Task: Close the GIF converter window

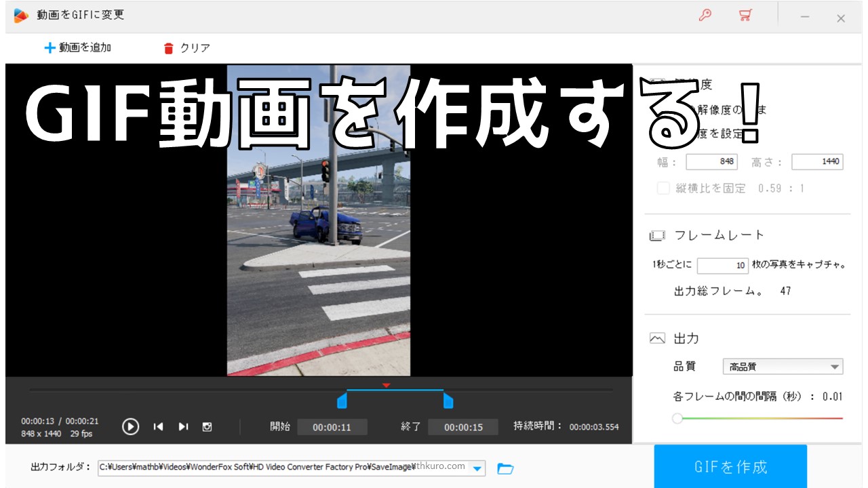Action: click(x=841, y=18)
